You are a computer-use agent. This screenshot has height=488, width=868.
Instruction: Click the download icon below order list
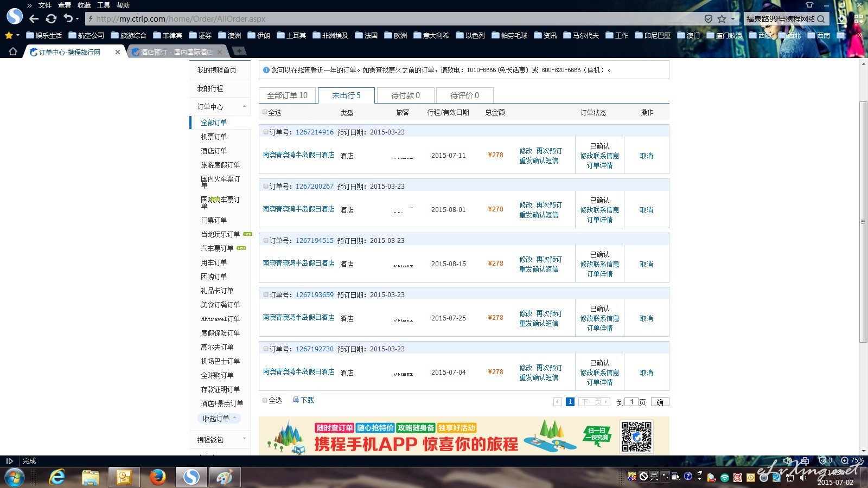[296, 400]
